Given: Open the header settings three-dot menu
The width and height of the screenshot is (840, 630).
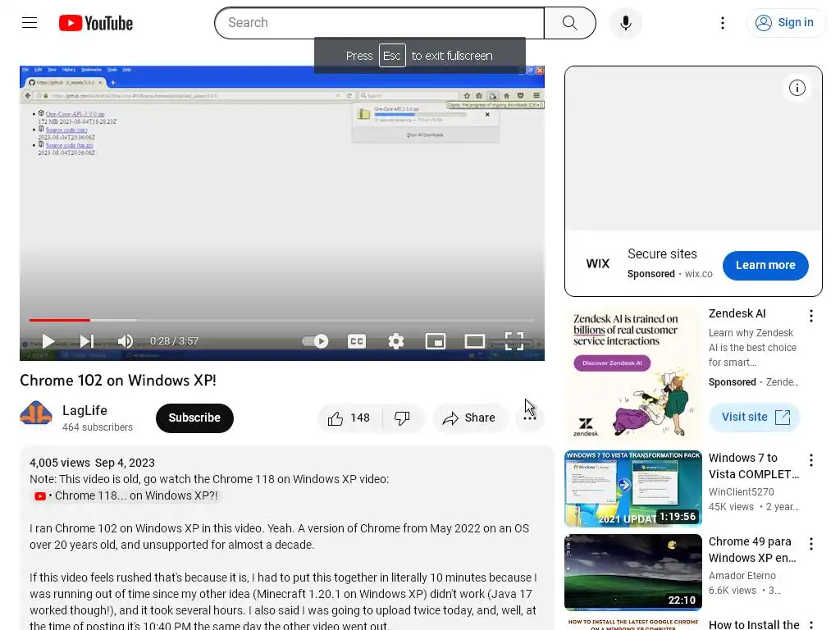Looking at the screenshot, I should [723, 23].
